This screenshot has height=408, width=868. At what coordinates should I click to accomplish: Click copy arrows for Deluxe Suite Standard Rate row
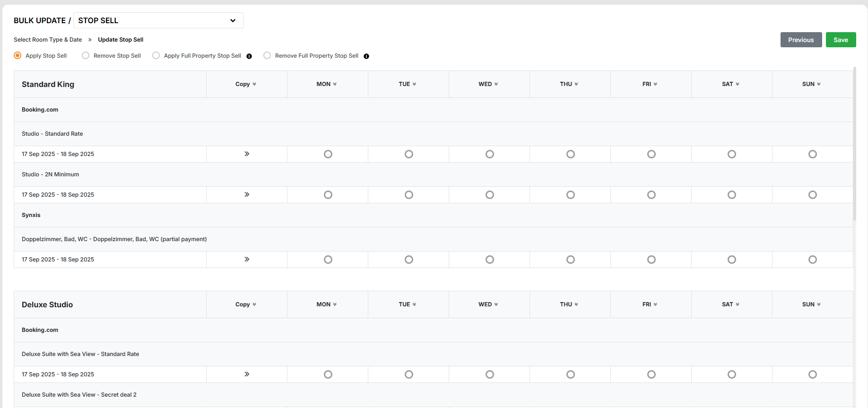[x=247, y=374]
